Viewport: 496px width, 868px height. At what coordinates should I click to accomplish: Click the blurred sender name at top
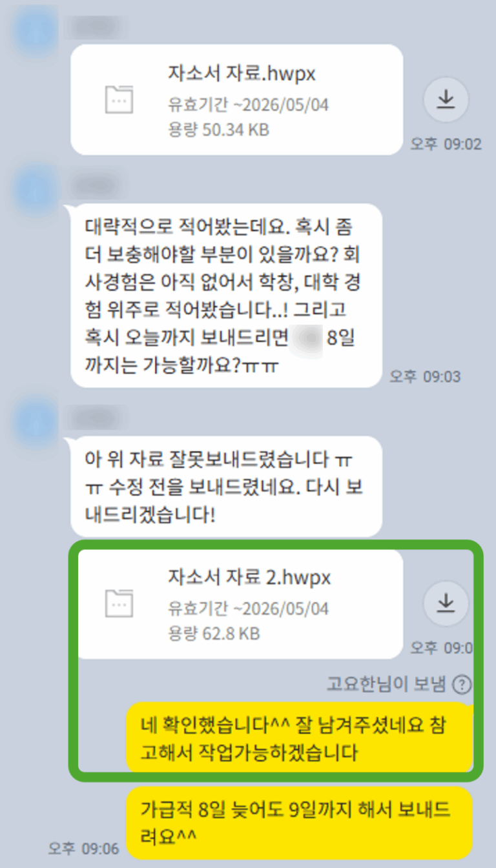pyautogui.click(x=97, y=26)
